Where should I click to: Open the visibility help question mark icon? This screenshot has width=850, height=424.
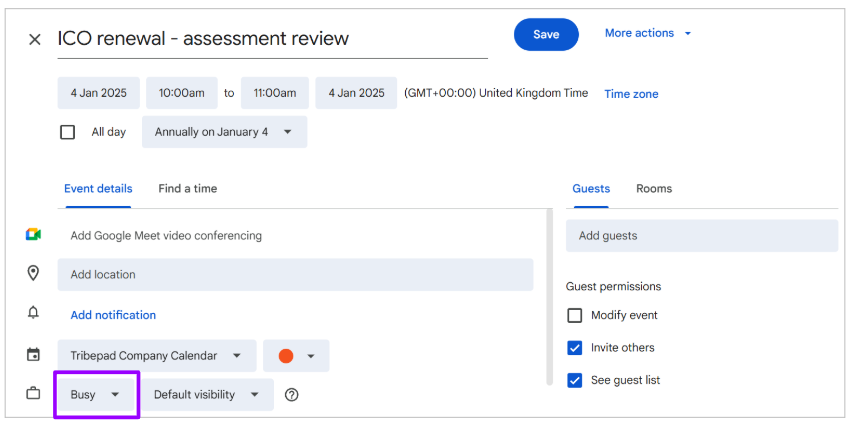292,395
